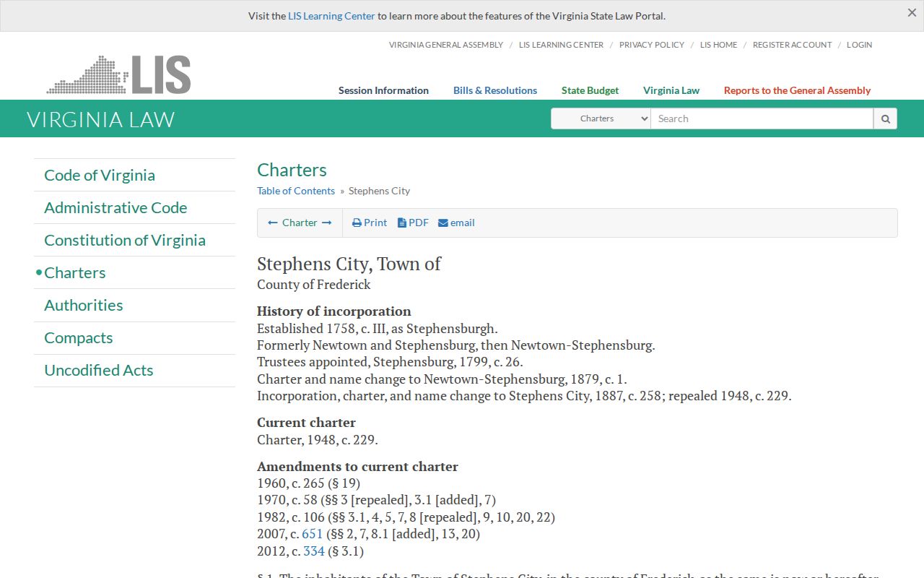Click the search magnifier button
The height and width of the screenshot is (578, 924).
885,118
